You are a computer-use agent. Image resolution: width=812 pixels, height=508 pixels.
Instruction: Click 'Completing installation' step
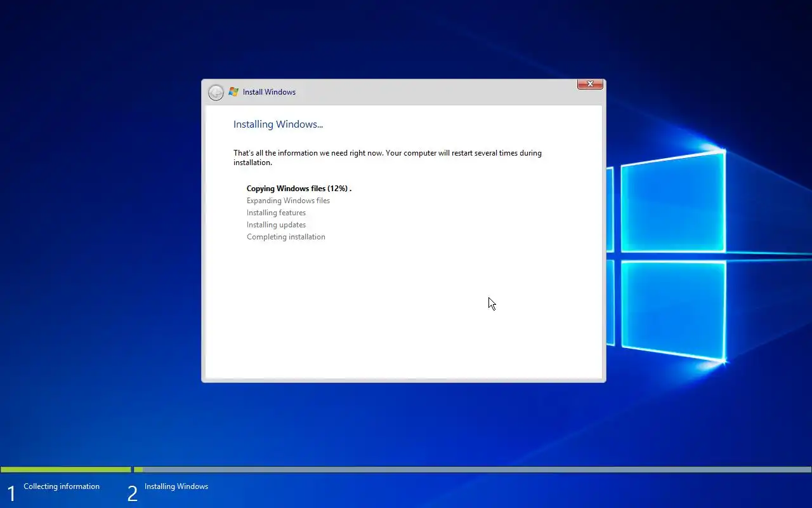pos(285,237)
